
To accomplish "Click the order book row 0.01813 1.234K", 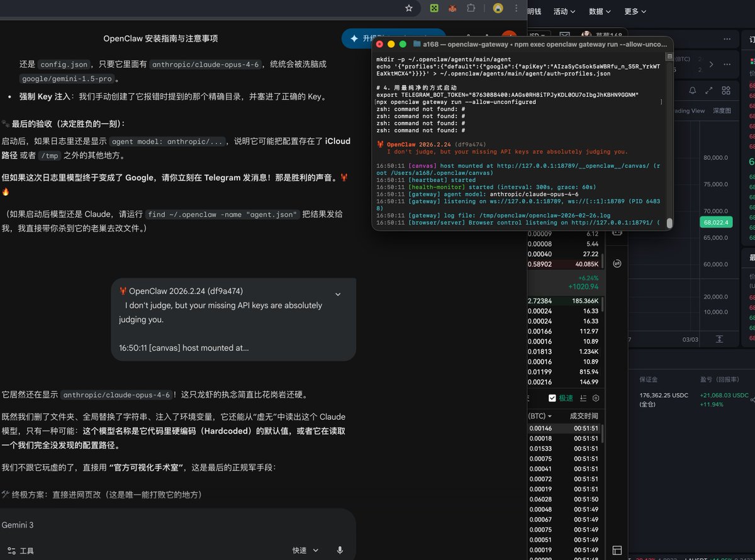I will [x=564, y=352].
